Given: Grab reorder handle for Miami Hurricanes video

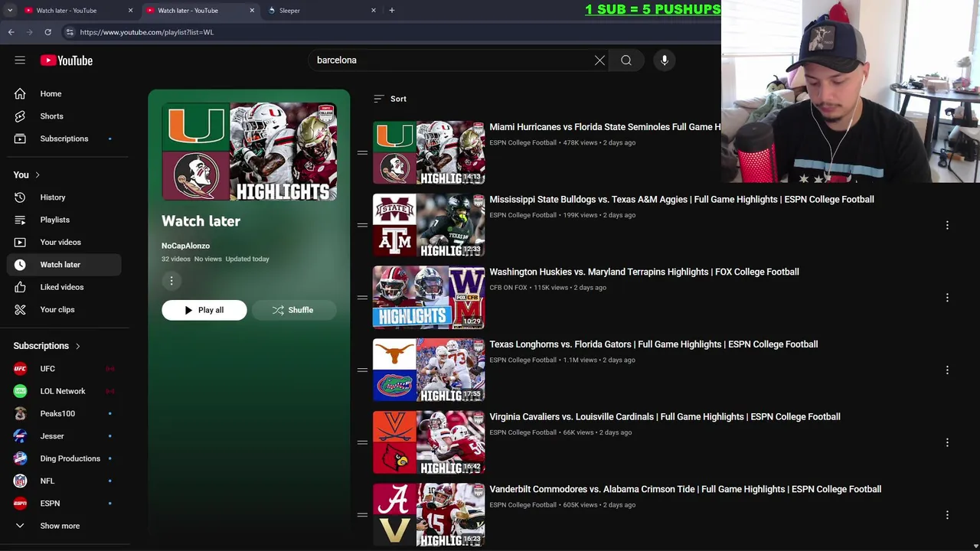Looking at the screenshot, I should coord(362,152).
